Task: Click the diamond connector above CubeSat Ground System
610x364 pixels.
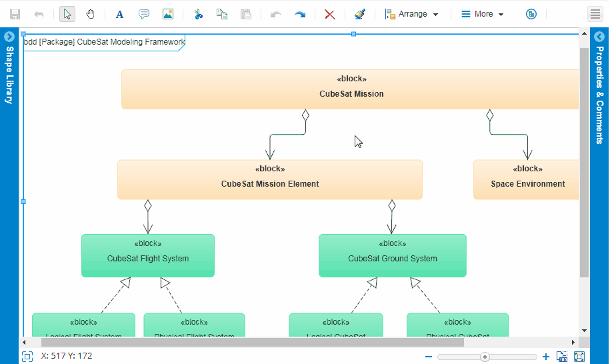Action: pyautogui.click(x=392, y=206)
